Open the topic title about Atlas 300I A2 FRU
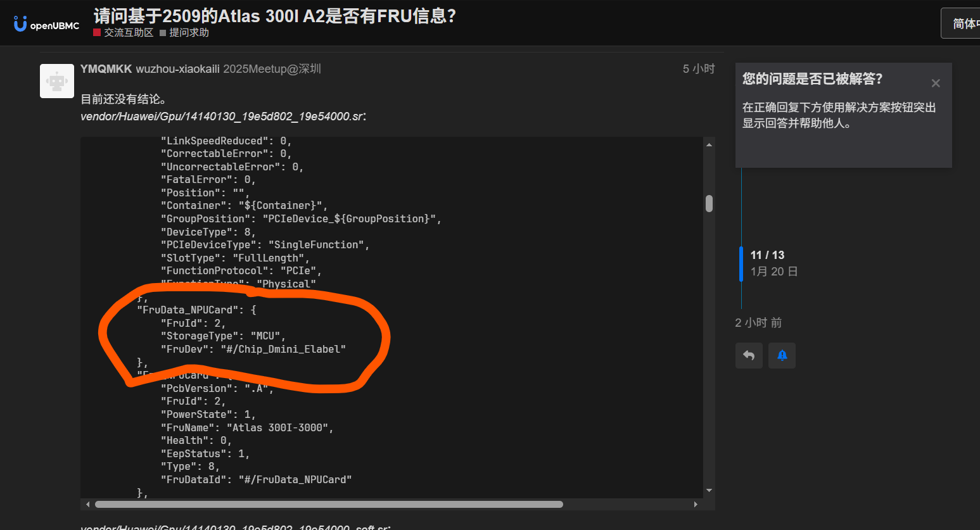980x530 pixels. pyautogui.click(x=275, y=15)
